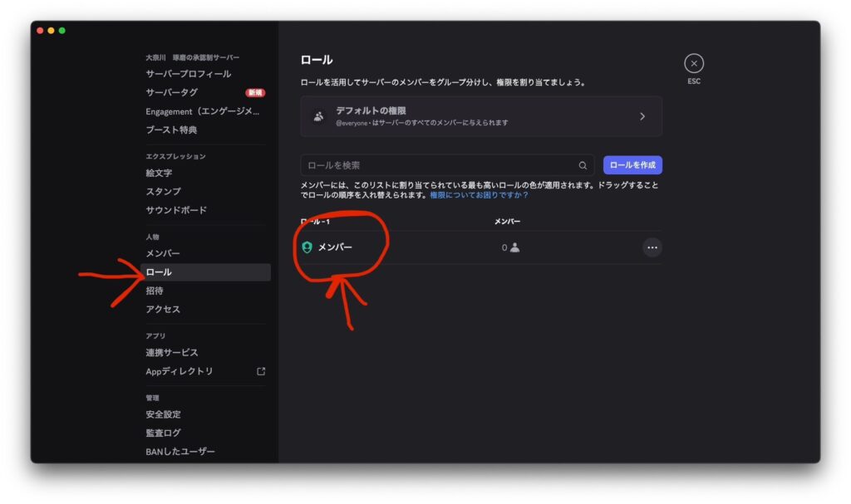Click the green macOS window zoom button

point(61,31)
